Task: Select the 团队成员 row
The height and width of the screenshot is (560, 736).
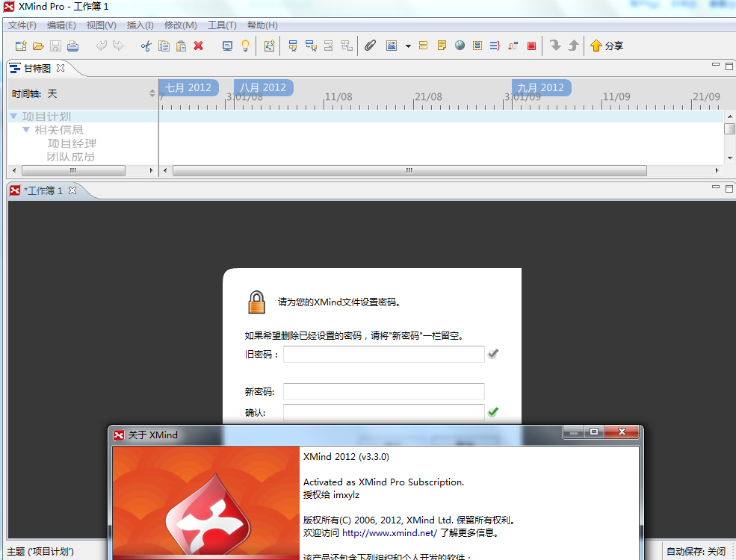Action: click(71, 157)
